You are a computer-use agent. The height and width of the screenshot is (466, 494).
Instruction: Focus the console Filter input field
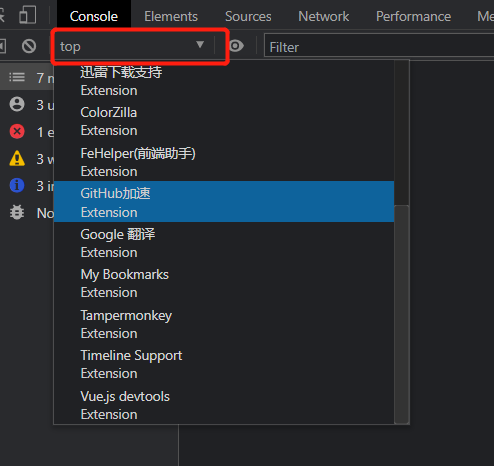(x=379, y=47)
